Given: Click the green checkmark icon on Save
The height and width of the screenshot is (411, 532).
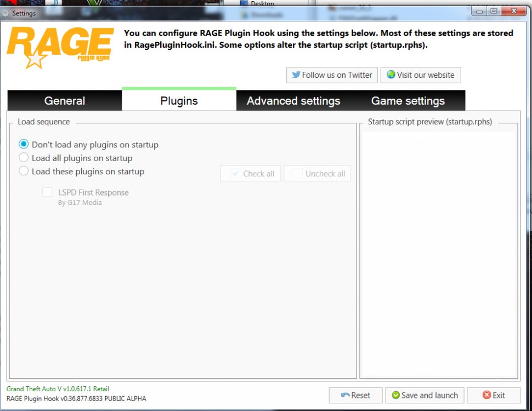Looking at the screenshot, I should (x=395, y=395).
